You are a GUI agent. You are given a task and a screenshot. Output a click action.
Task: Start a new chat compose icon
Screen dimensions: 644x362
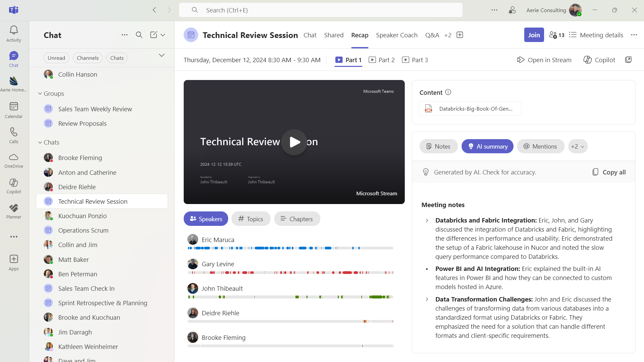tap(153, 35)
